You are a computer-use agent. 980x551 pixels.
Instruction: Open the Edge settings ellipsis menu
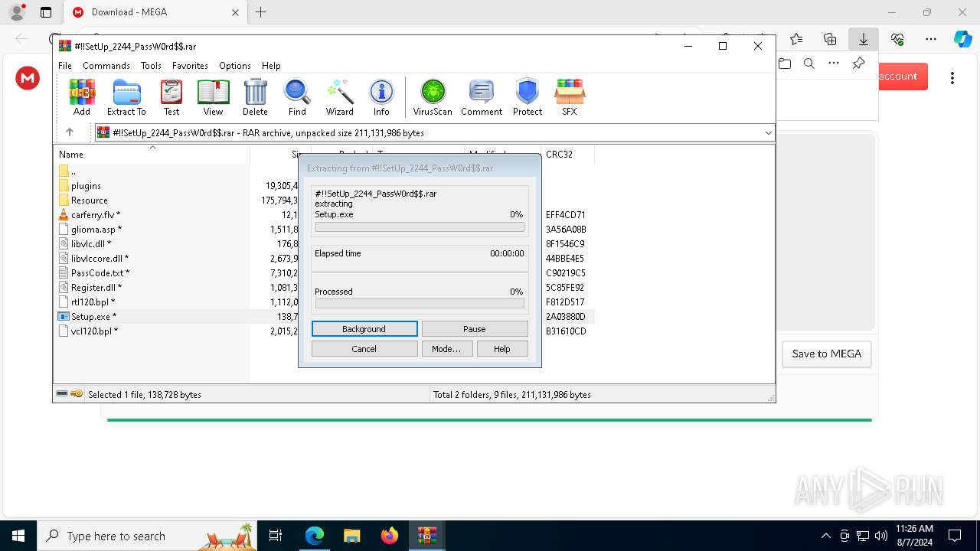931,39
